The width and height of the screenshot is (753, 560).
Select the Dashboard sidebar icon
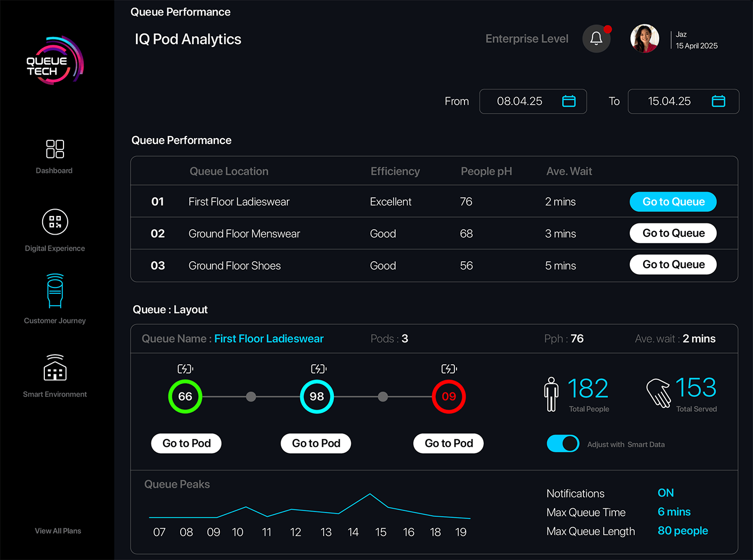(54, 149)
